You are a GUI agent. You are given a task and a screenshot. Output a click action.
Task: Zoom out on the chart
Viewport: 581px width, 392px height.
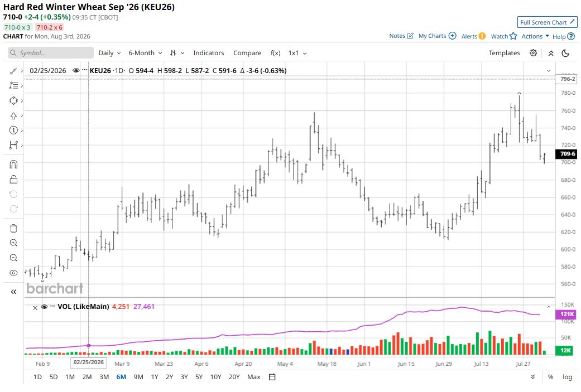pyautogui.click(x=13, y=258)
